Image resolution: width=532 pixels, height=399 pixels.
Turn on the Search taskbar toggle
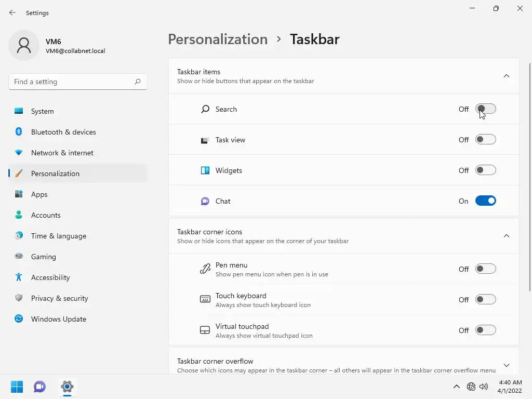tap(486, 109)
